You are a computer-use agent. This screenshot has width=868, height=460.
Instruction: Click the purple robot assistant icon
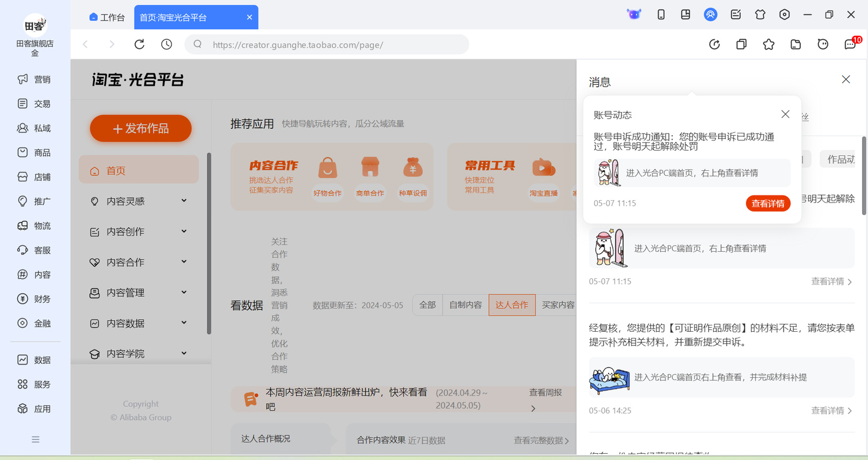pyautogui.click(x=634, y=14)
